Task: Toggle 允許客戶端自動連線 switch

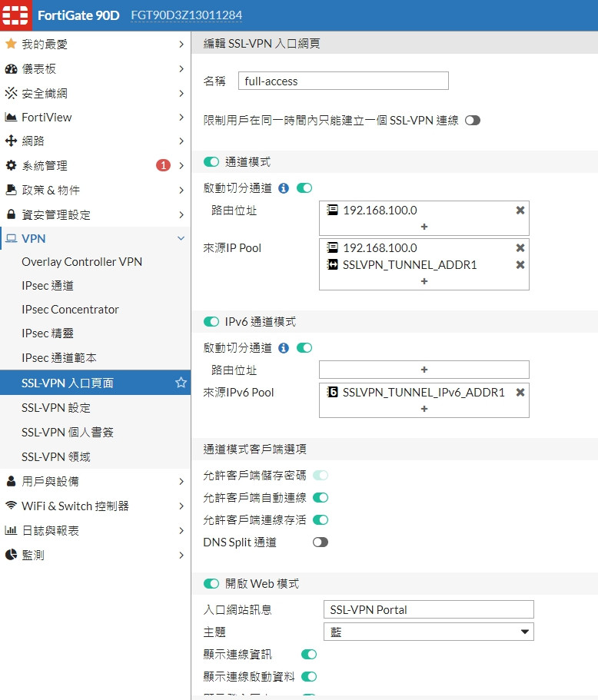Action: (x=321, y=497)
